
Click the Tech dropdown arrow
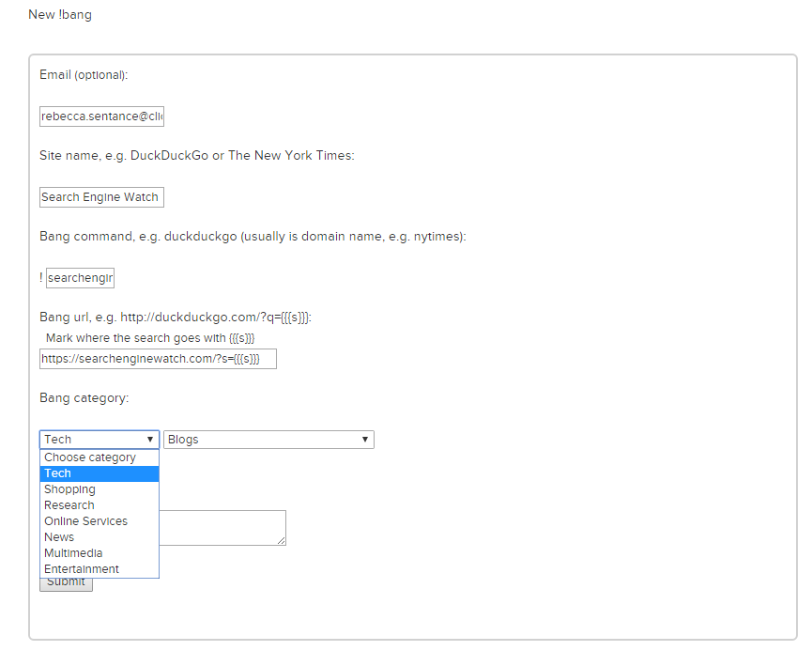[x=150, y=440]
